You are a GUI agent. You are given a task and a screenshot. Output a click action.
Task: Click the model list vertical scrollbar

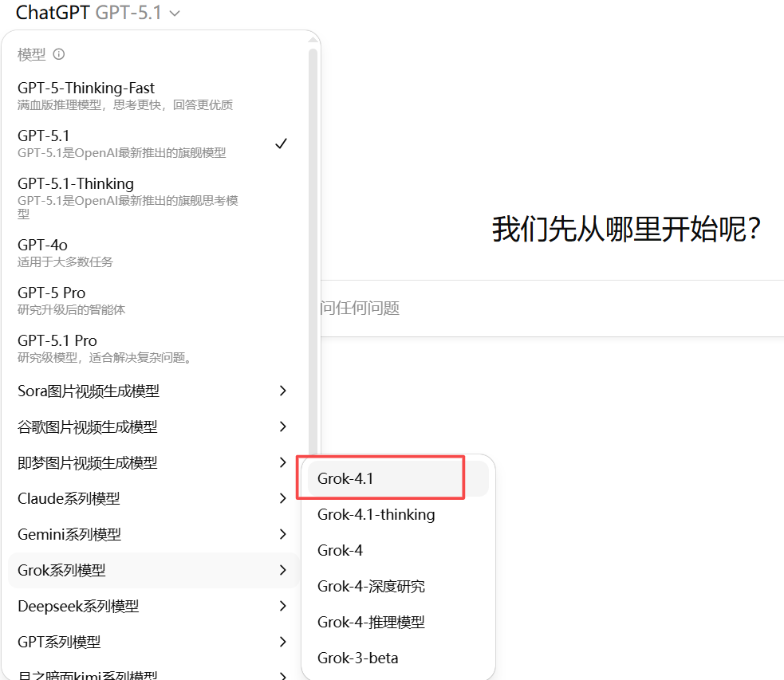[313, 251]
